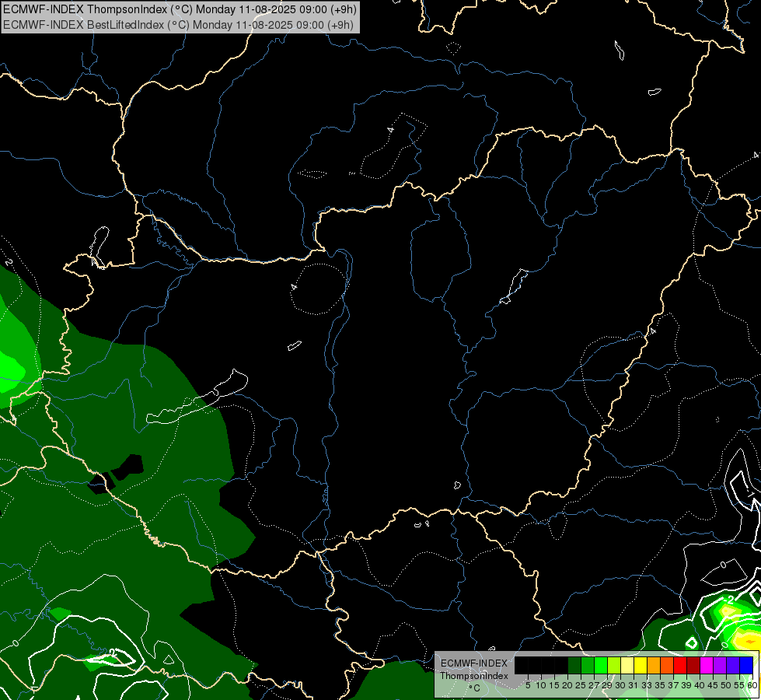Pick the indigo 50–55 legend swatch

(x=733, y=665)
